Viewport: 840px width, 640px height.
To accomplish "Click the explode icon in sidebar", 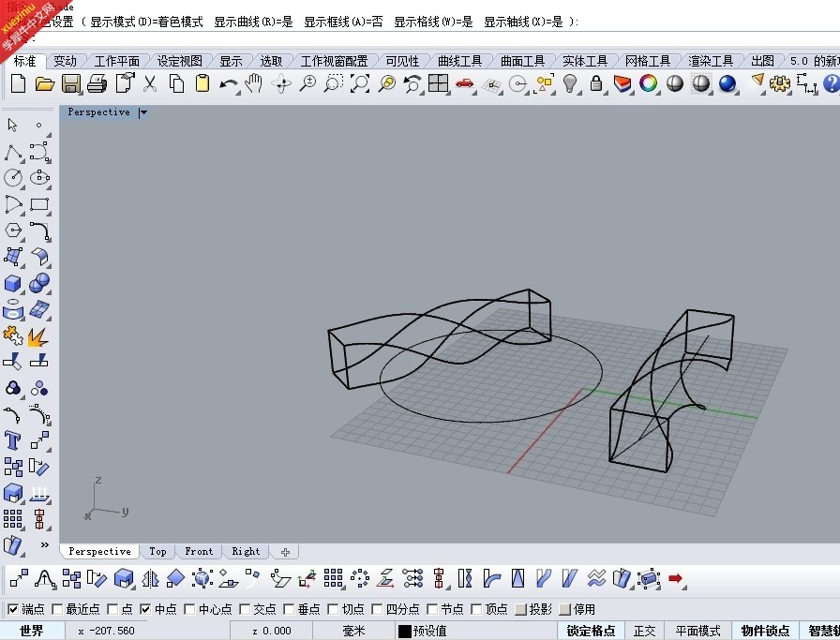I will 38,337.
